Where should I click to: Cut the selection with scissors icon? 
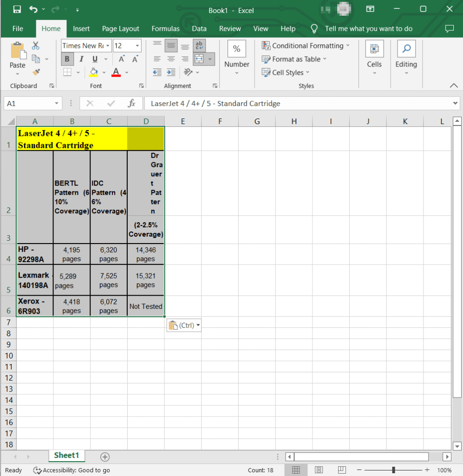coord(35,46)
